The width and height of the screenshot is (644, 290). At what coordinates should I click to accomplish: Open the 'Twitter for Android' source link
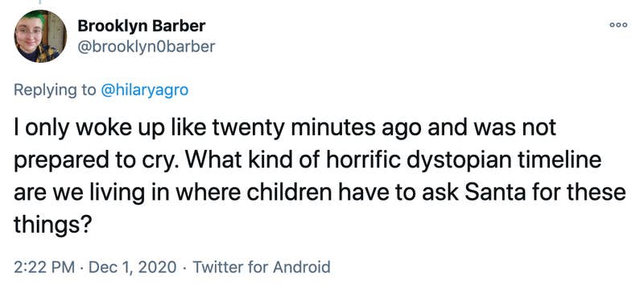(261, 267)
